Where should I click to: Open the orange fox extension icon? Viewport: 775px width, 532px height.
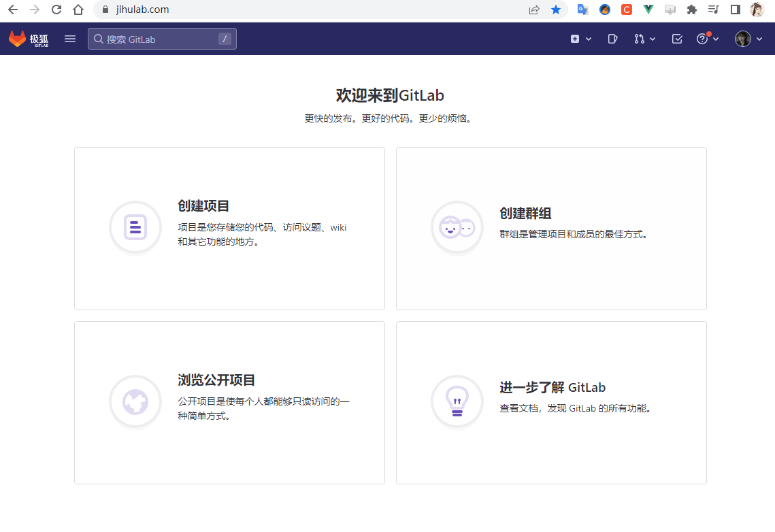604,10
